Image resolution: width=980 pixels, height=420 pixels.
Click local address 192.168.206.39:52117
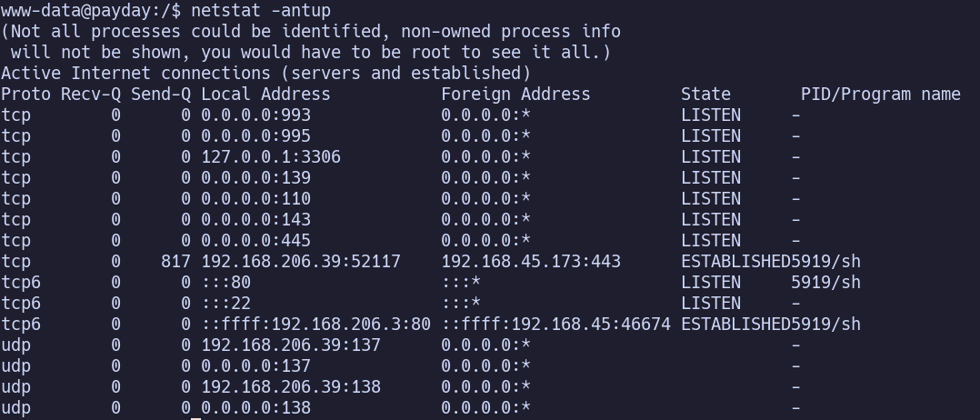pos(301,261)
